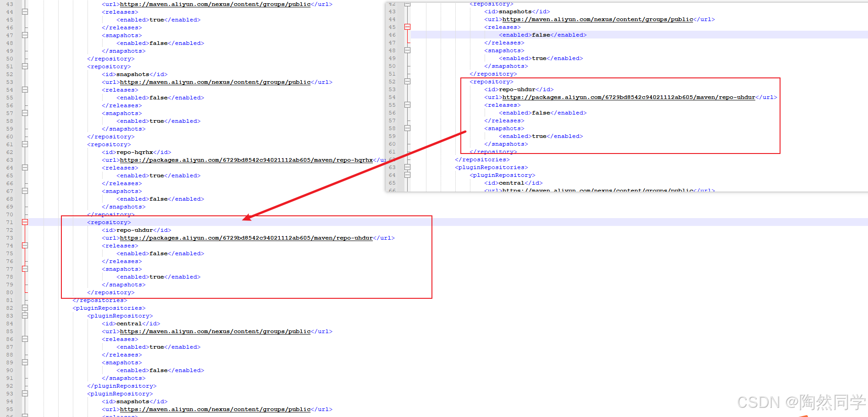The image size is (868, 417).
Task: Open the repo-uhdur packages URL on line 54, right editor
Action: pyautogui.click(x=629, y=97)
